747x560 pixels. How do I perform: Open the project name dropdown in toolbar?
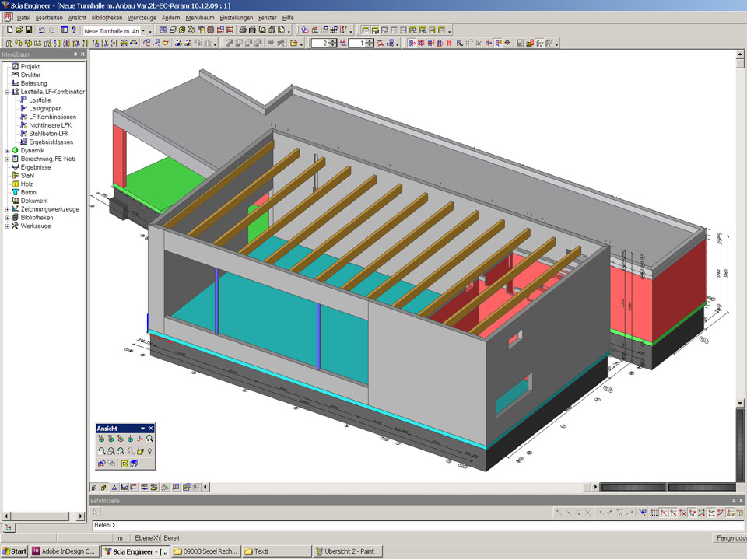pyautogui.click(x=143, y=30)
